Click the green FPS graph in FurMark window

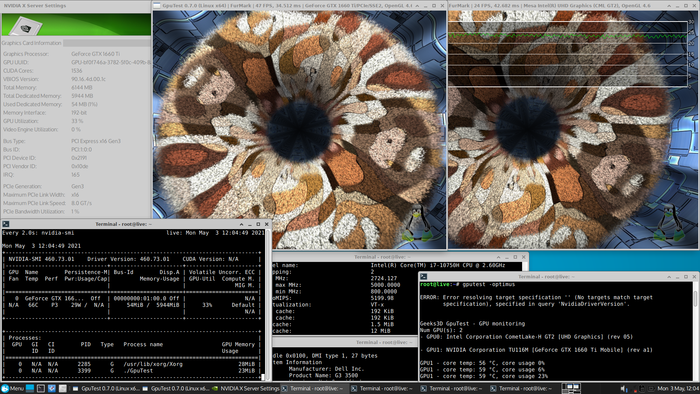567,36
